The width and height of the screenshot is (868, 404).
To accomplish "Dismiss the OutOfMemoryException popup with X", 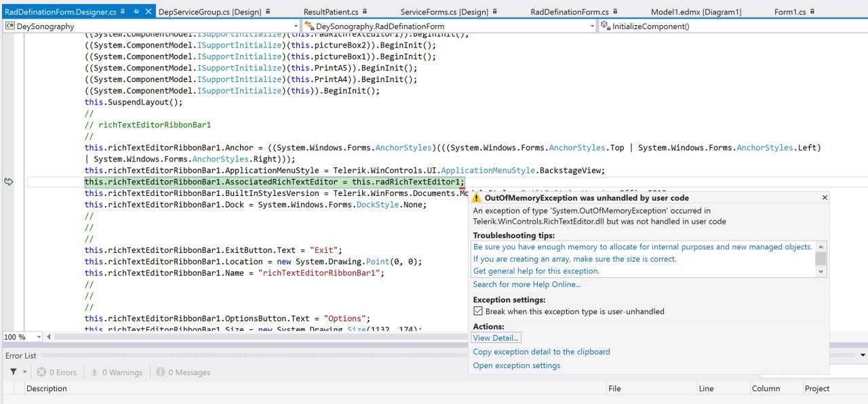I will (825, 197).
